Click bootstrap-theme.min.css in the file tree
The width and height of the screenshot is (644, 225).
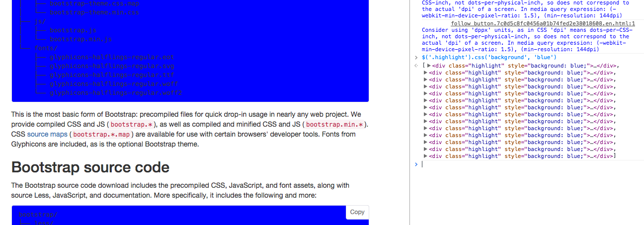point(94,12)
